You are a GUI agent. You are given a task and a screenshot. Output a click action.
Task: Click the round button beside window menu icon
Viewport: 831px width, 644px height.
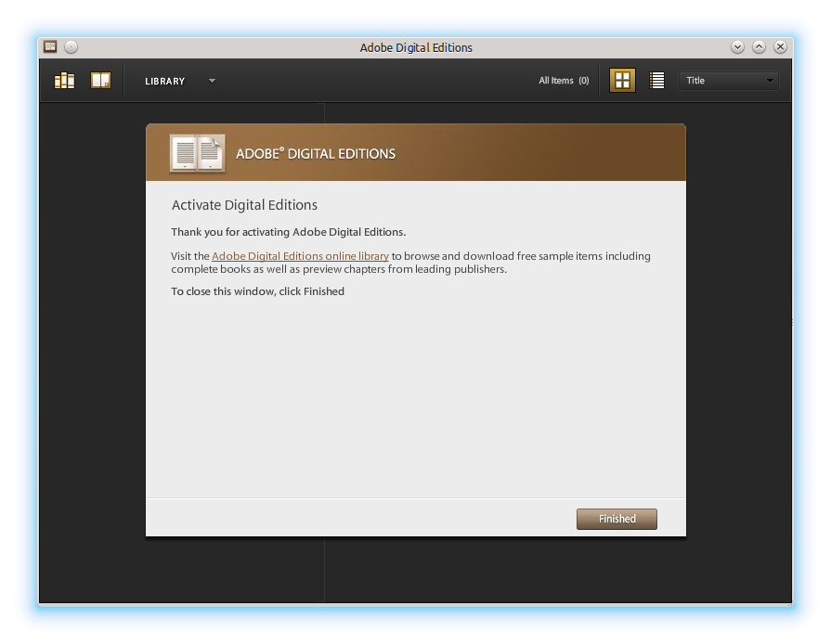(x=71, y=46)
